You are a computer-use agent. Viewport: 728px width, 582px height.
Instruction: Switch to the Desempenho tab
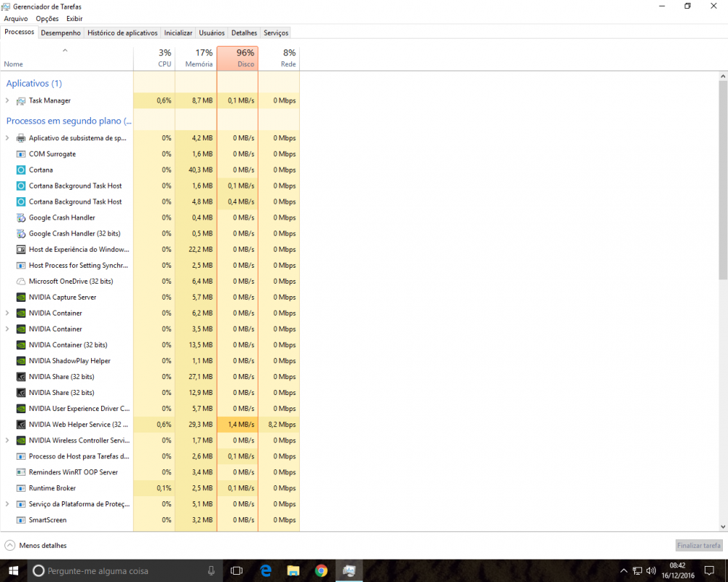(x=60, y=33)
